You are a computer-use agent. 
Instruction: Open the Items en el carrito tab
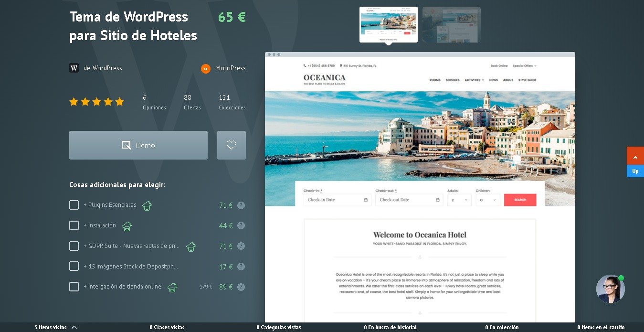(601, 327)
